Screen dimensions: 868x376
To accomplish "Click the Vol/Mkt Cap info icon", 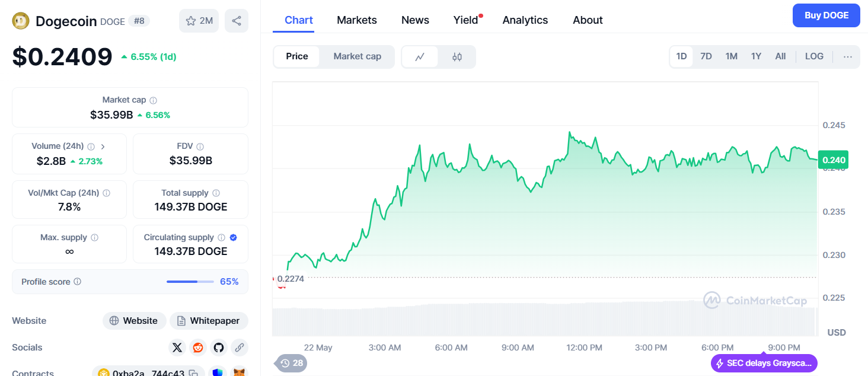I will click(x=106, y=193).
